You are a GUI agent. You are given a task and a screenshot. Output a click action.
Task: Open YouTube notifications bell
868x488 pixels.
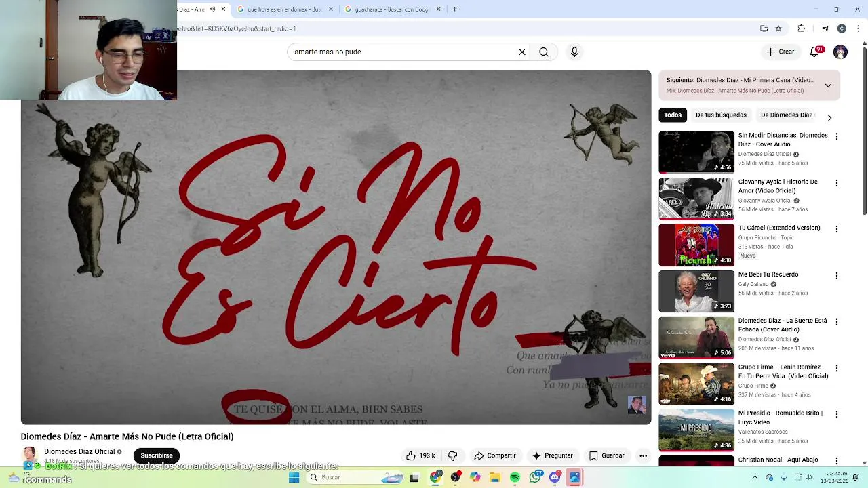pyautogui.click(x=815, y=52)
